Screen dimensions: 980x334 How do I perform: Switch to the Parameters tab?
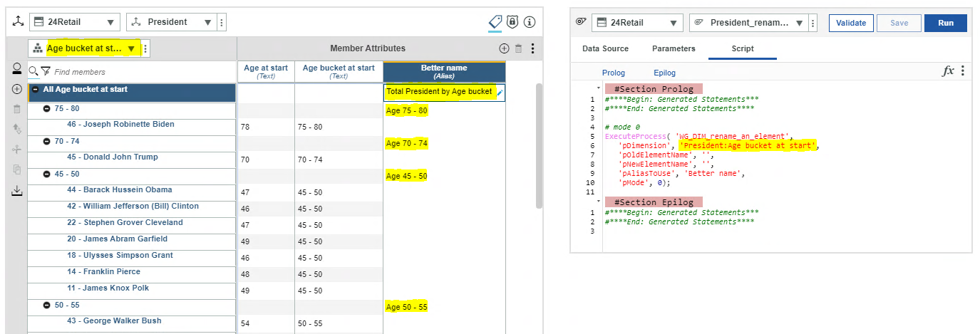point(673,48)
